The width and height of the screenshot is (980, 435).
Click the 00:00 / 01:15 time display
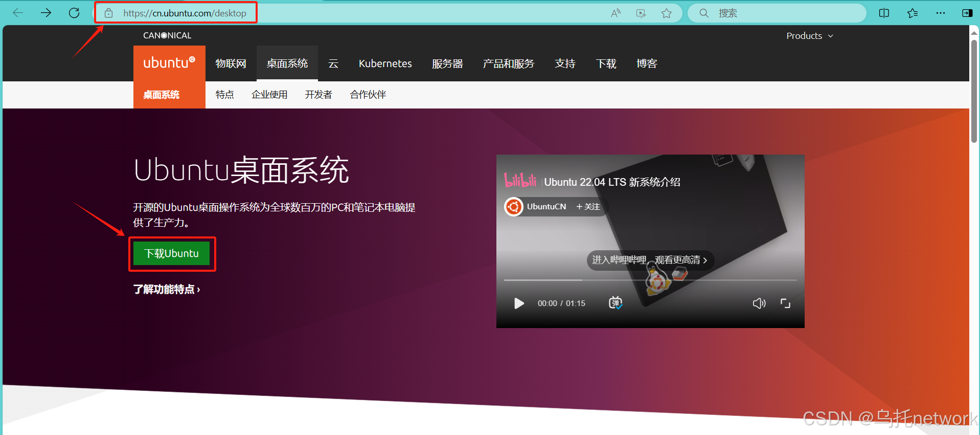click(x=561, y=303)
